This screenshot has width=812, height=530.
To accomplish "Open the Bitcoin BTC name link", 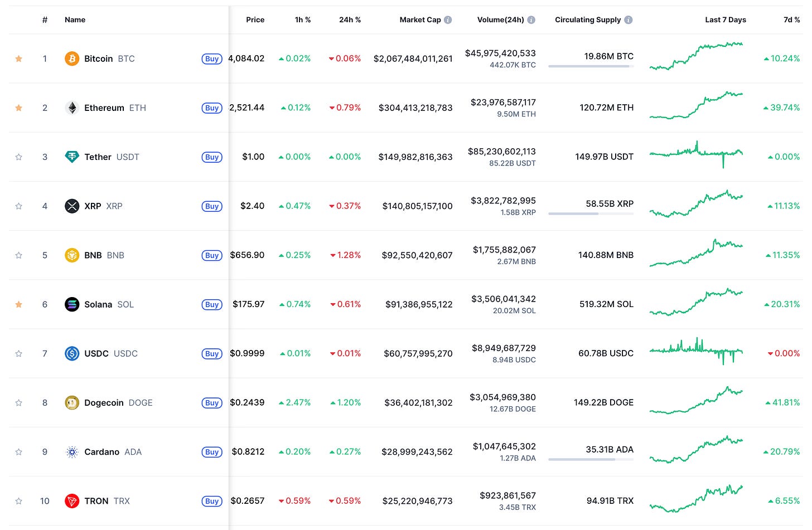I will pos(109,59).
